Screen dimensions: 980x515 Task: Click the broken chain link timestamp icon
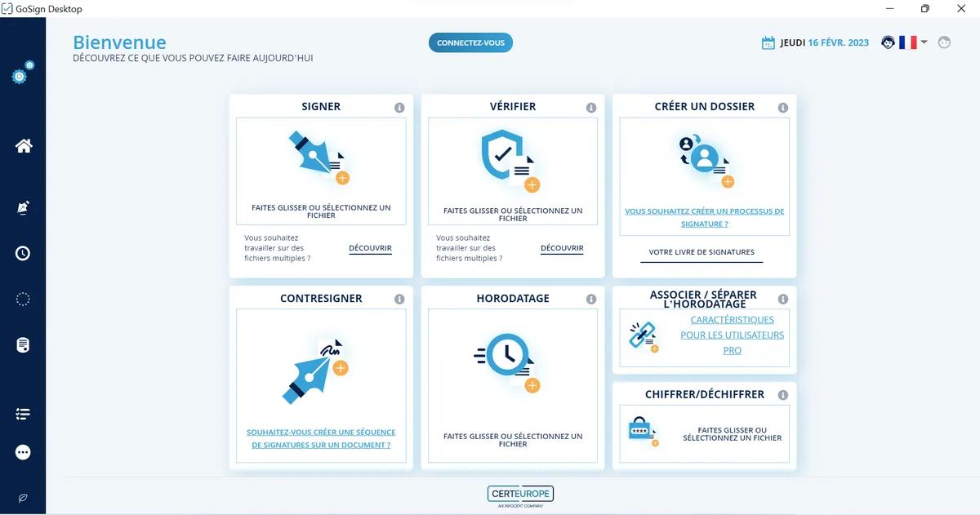[644, 336]
